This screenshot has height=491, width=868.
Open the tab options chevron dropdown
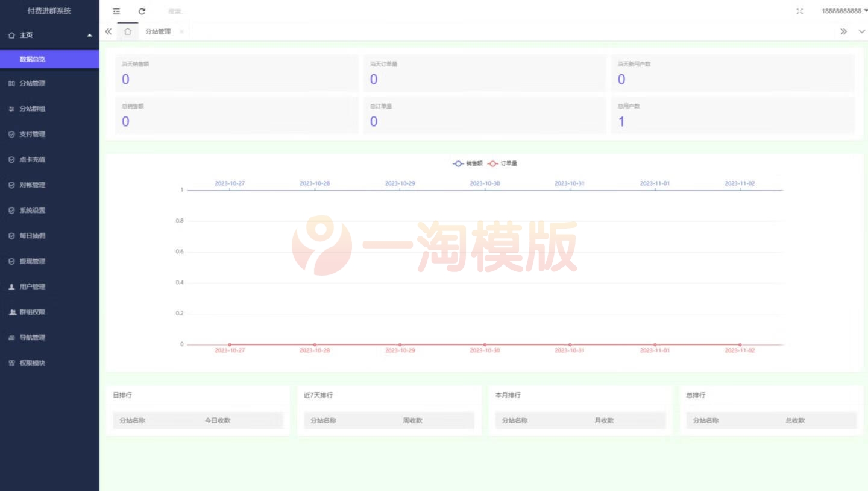861,31
